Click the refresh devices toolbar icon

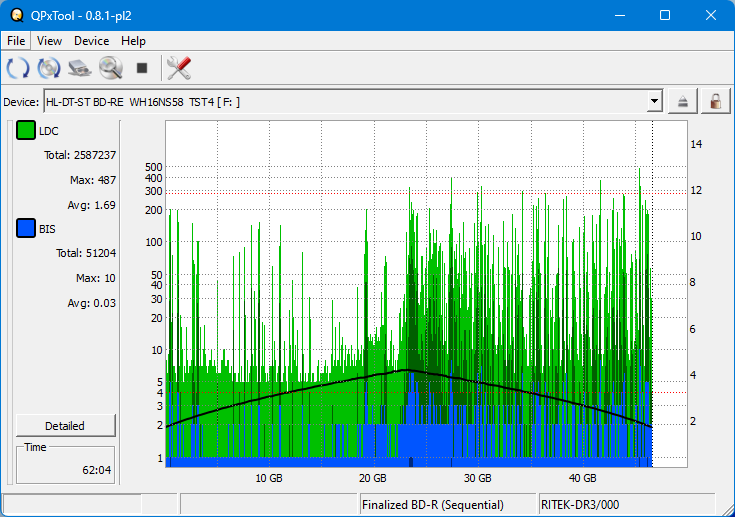click(18, 68)
